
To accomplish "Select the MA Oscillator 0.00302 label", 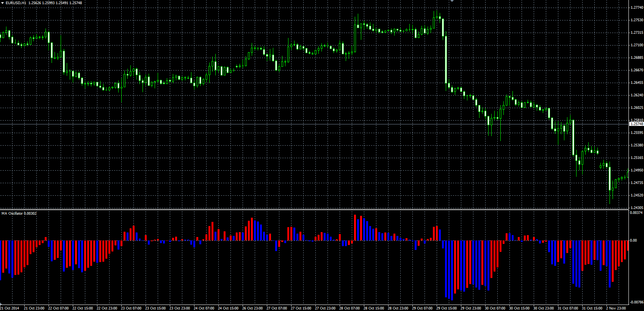I will pyautogui.click(x=19, y=214).
